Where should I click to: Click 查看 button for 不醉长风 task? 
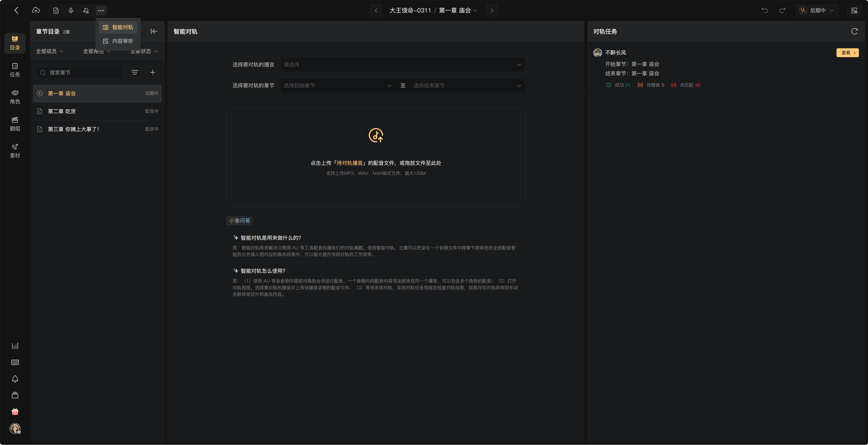(x=847, y=53)
